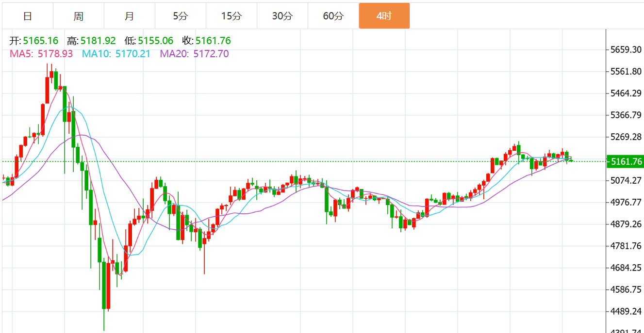Click the 5074.27 price axis label
644x333 pixels.
(627, 181)
